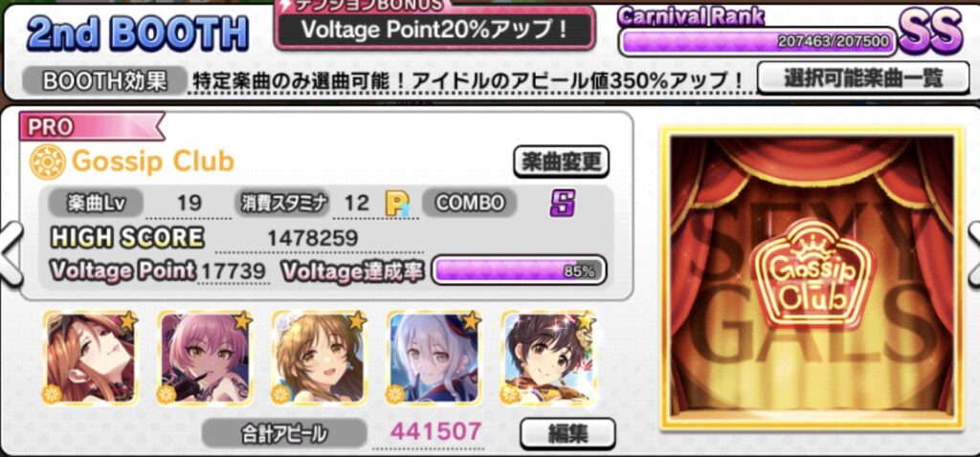Click the 2nd BOOTH title label
Screen dimensions: 980x457
(138, 33)
